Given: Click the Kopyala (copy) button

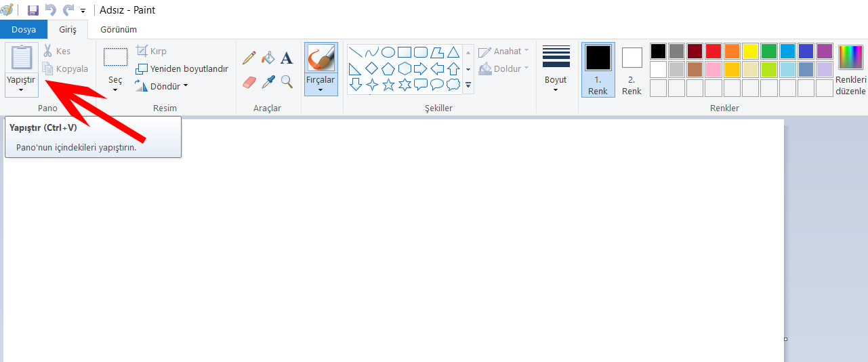Looking at the screenshot, I should coord(65,68).
